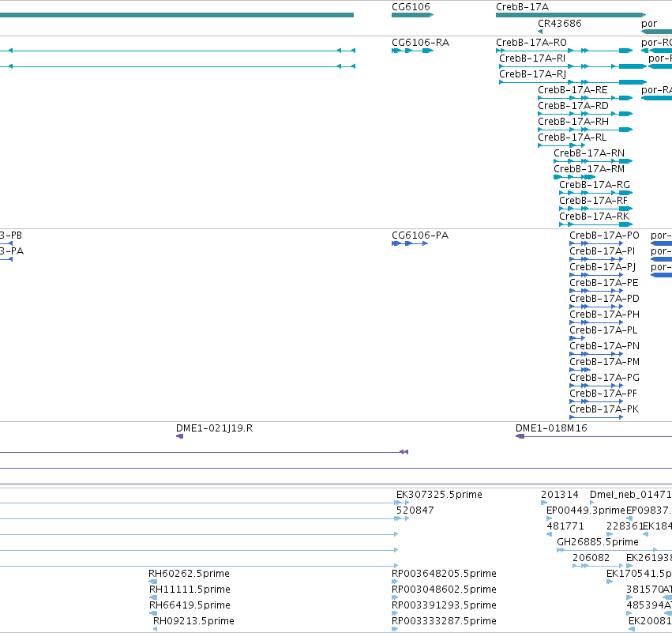The width and height of the screenshot is (672, 633).
Task: Select transcript CrebB-17A-RL
Action: [573, 138]
